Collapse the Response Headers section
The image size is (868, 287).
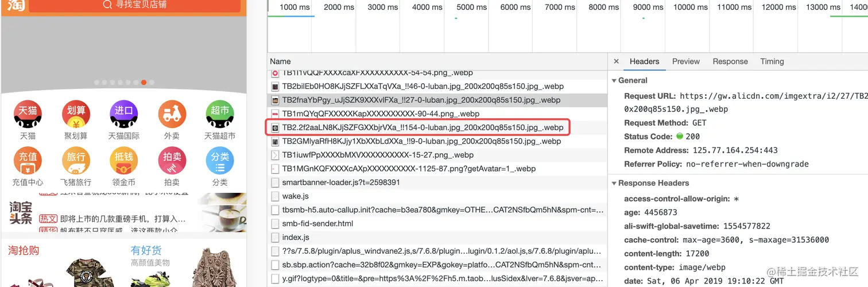click(614, 183)
